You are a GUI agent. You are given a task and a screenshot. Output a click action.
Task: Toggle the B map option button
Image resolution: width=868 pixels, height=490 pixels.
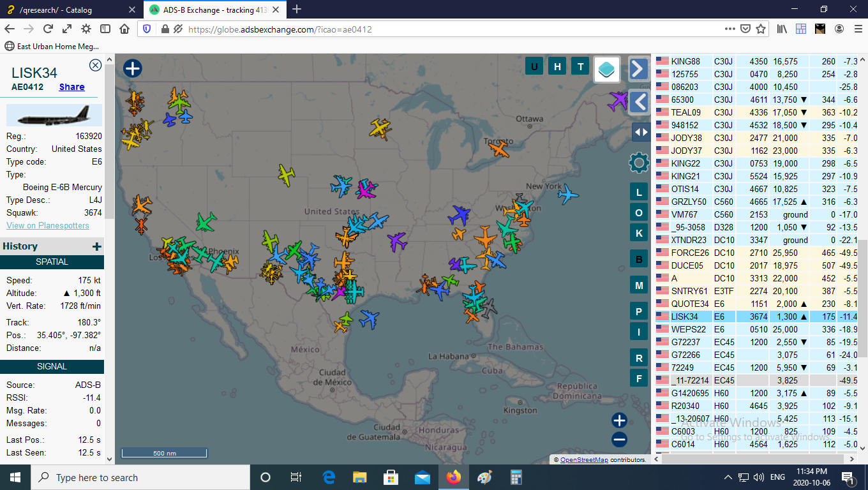click(639, 260)
